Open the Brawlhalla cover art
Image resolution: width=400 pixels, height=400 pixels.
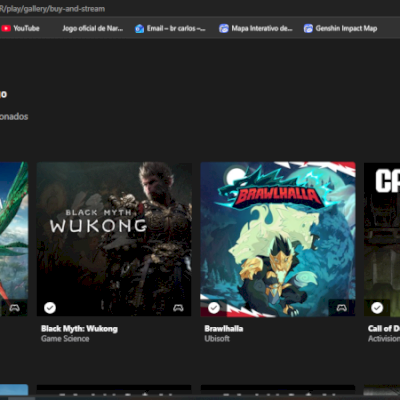pos(278,239)
